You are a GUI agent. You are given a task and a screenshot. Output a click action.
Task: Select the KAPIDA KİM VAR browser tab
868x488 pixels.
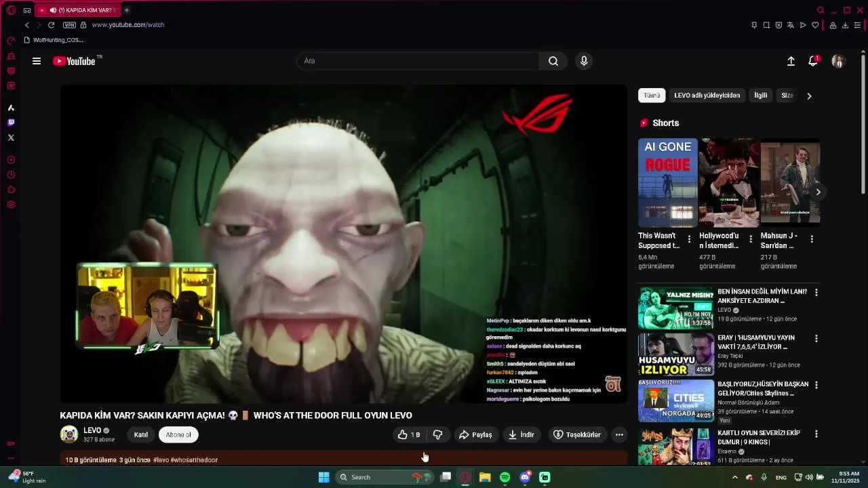(78, 10)
